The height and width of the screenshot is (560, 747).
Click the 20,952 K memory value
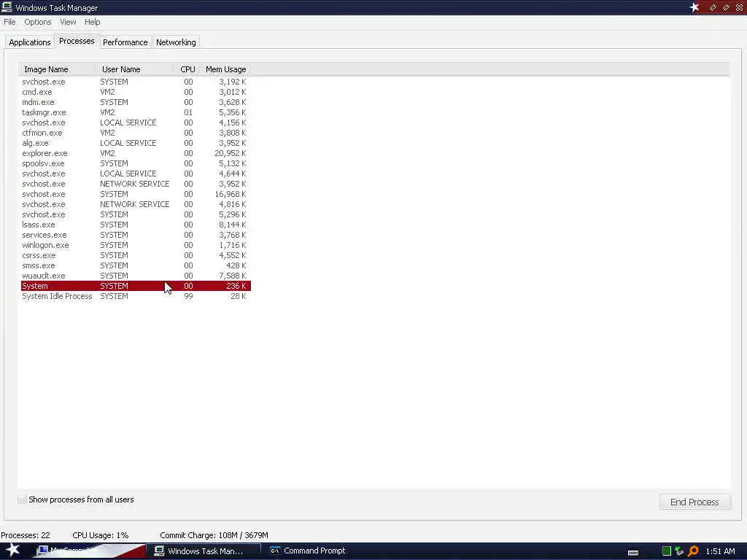230,153
